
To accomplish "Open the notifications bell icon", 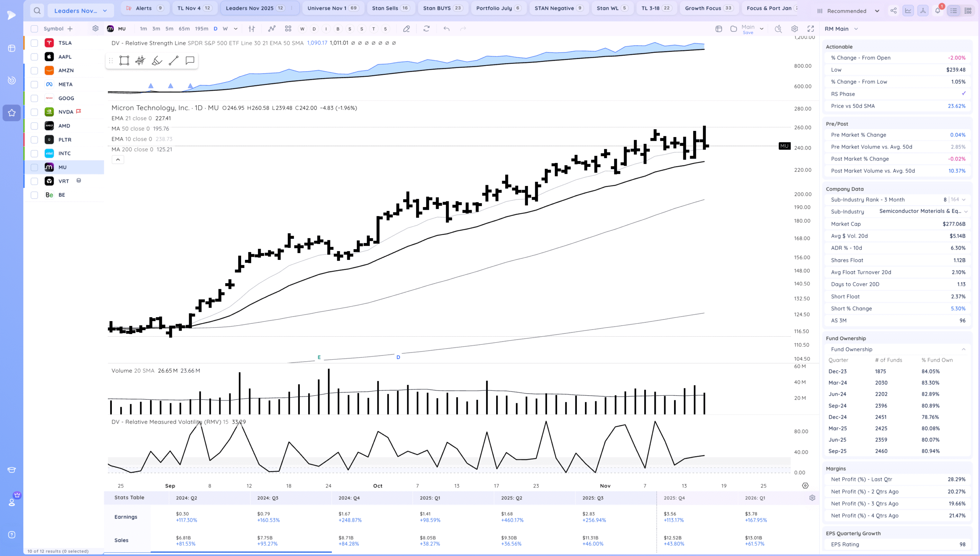I will pyautogui.click(x=938, y=11).
